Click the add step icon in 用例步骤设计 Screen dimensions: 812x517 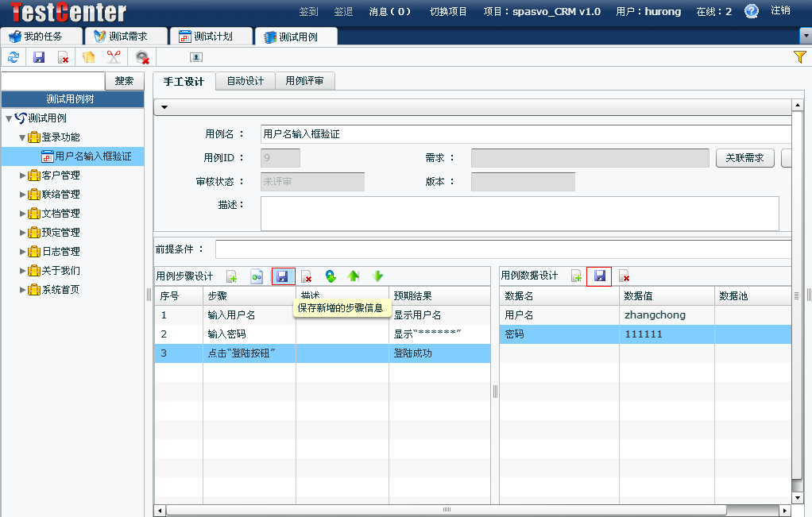coord(232,276)
